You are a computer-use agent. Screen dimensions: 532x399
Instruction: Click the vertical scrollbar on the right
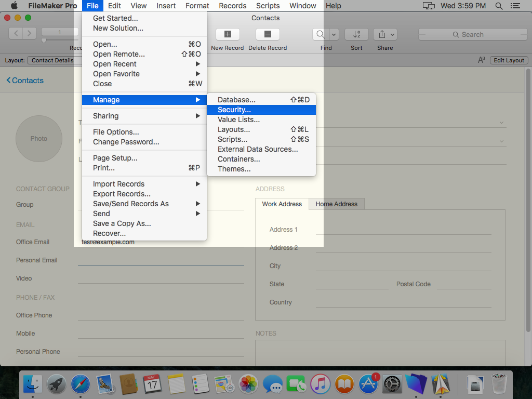pos(528,200)
